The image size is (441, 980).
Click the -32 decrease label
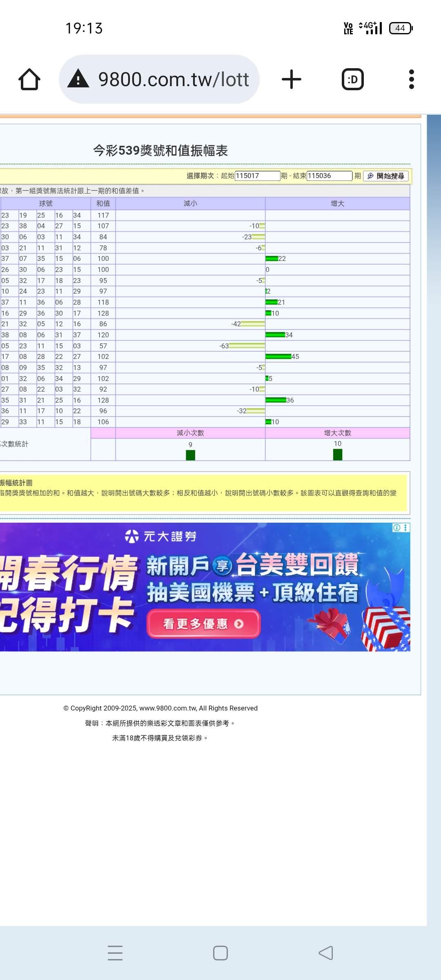242,411
